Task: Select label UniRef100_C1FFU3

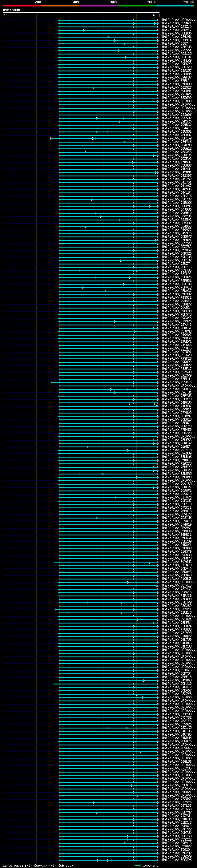Action: (177, 311)
